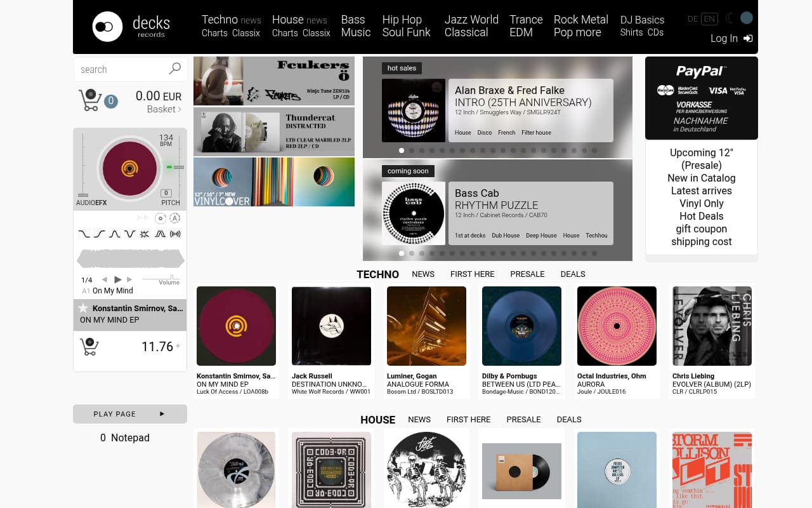Select the TECHNO section DEALS tab
Image resolution: width=812 pixels, height=508 pixels.
coord(573,274)
